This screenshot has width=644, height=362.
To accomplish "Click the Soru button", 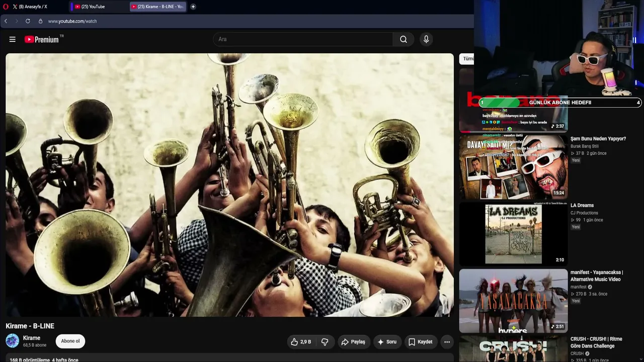I will point(387,342).
